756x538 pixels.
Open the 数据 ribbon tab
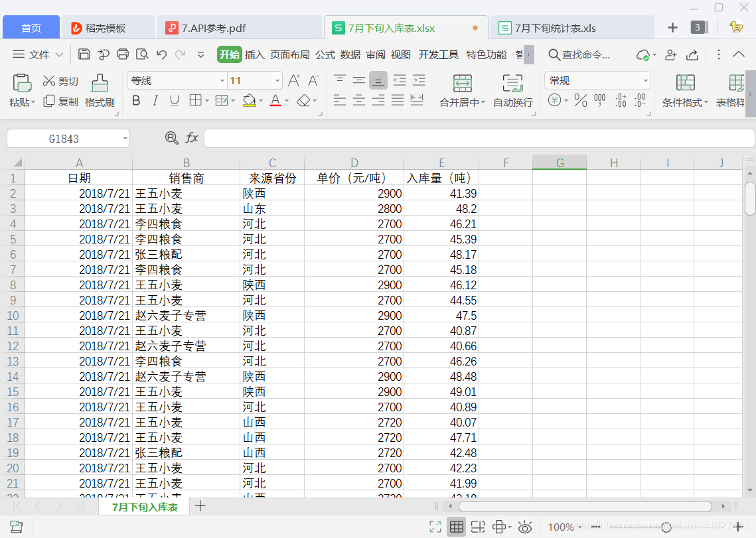pos(350,54)
